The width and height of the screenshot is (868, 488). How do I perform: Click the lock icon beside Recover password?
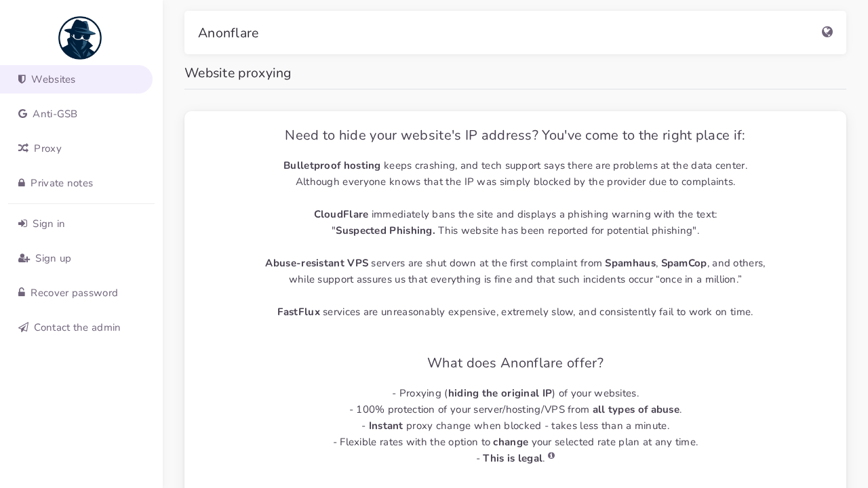pyautogui.click(x=21, y=293)
